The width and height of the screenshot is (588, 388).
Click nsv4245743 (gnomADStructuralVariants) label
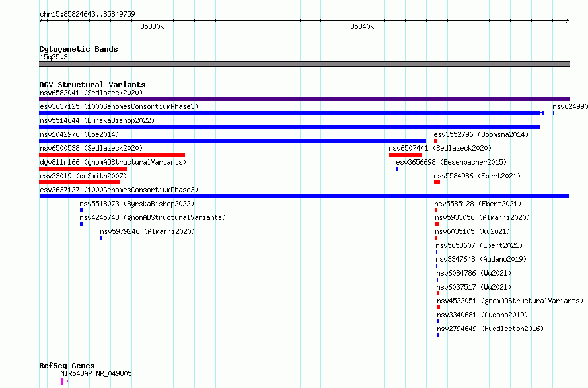[x=153, y=217]
